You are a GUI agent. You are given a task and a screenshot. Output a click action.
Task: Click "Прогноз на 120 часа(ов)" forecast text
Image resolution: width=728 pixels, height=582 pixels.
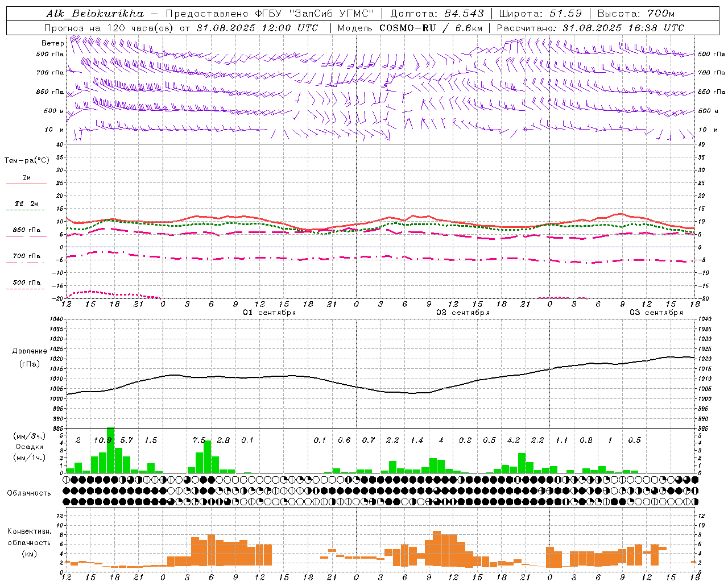(x=109, y=28)
